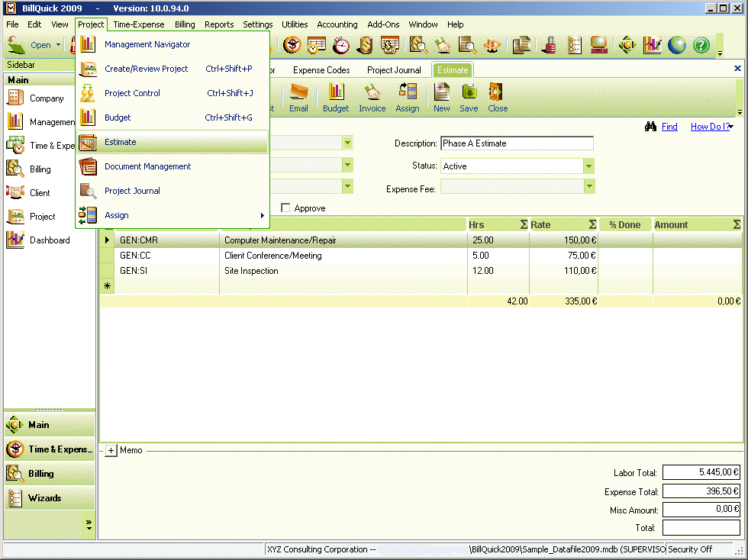Click the calendar-with-dollar toolbar icon
The width and height of the screenshot is (748, 560).
click(x=390, y=45)
